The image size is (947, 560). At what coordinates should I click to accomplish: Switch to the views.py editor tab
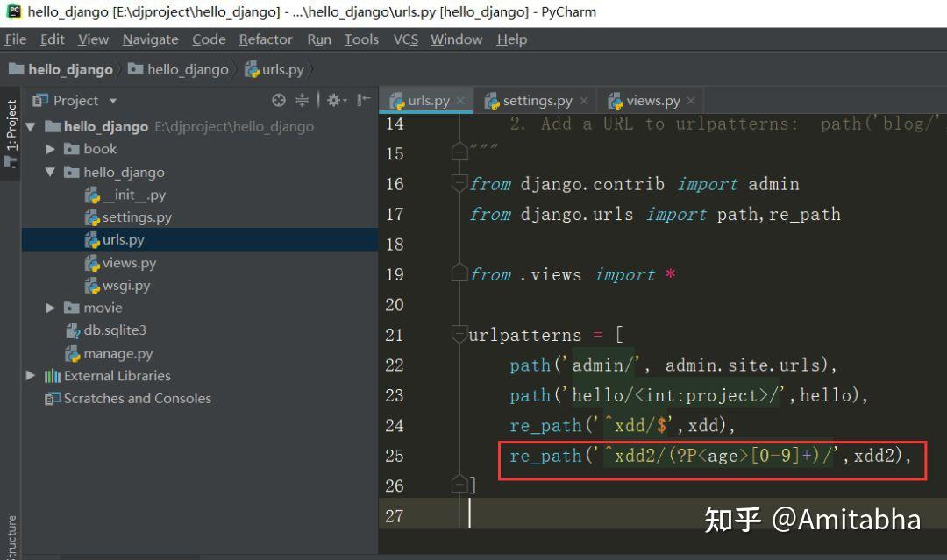pyautogui.click(x=650, y=101)
